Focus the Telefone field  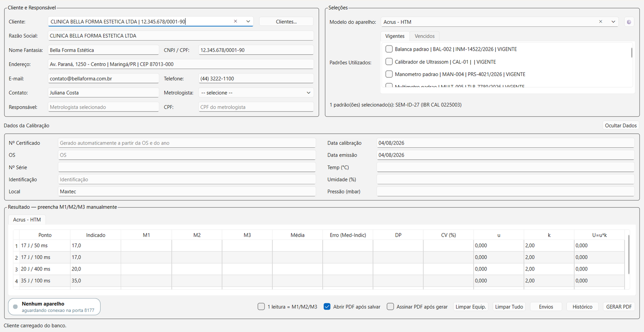pyautogui.click(x=256, y=78)
